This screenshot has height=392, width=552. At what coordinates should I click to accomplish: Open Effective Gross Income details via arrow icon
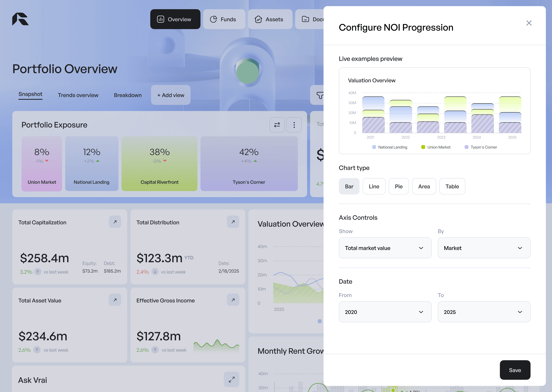(233, 300)
